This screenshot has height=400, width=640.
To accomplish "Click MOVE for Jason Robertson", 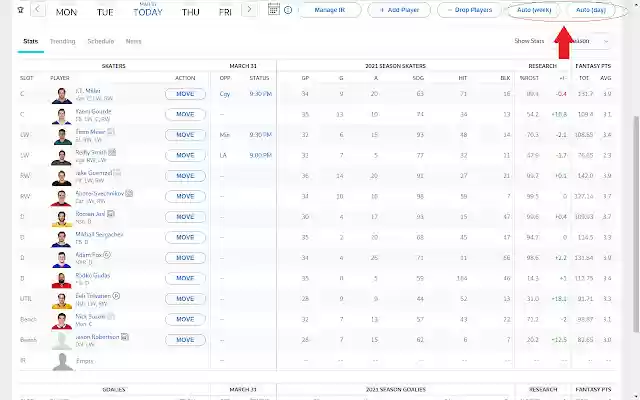I will pos(185,340).
